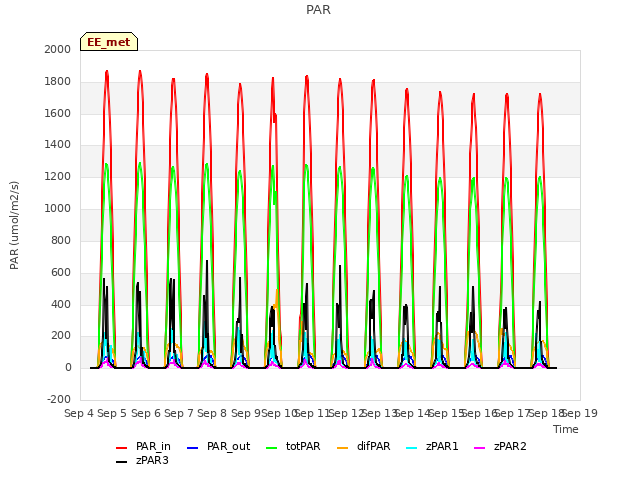Click the magenta zPAR2 legend swatch
640x480 pixels.
[x=480, y=448]
